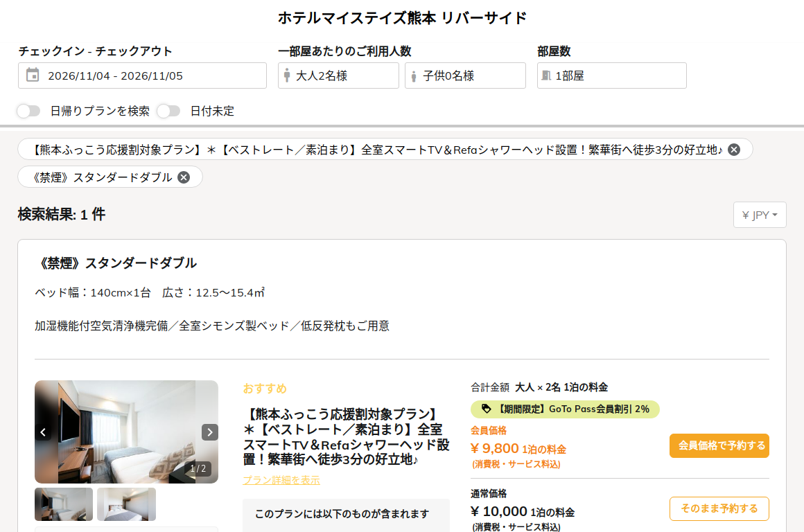Image resolution: width=804 pixels, height=532 pixels.
Task: Open the room count 1部屋 selector
Action: tap(612, 76)
